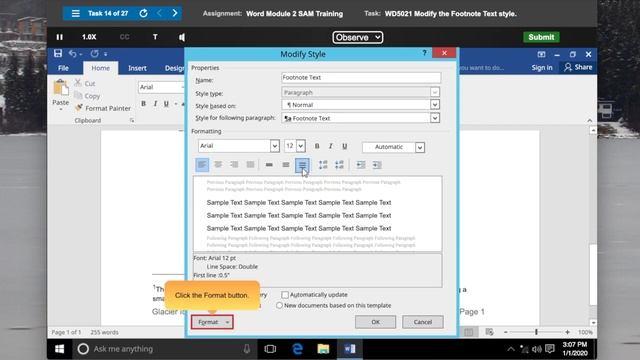Screen dimensions: 640x360
Task: Click Sign in on the Word title area
Action: (x=542, y=68)
